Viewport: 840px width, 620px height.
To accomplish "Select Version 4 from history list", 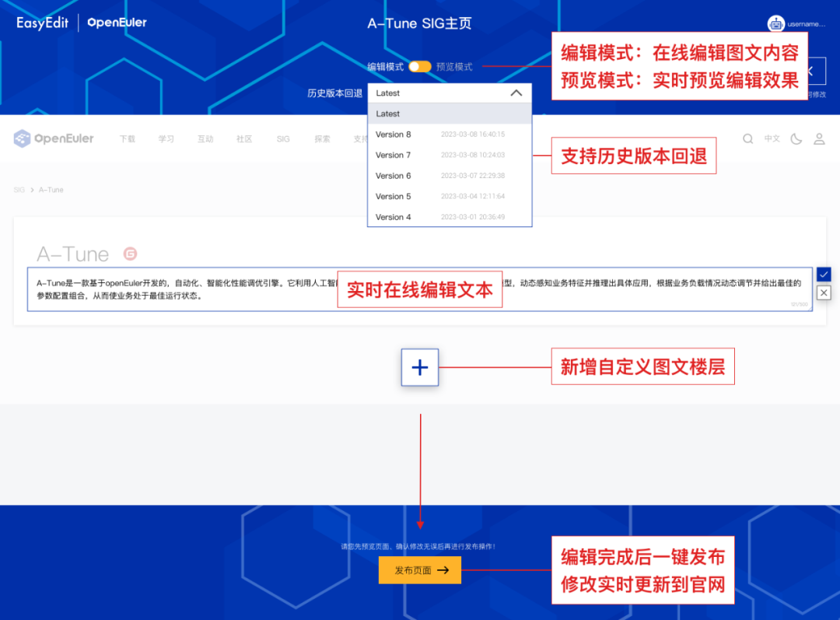I will click(450, 217).
